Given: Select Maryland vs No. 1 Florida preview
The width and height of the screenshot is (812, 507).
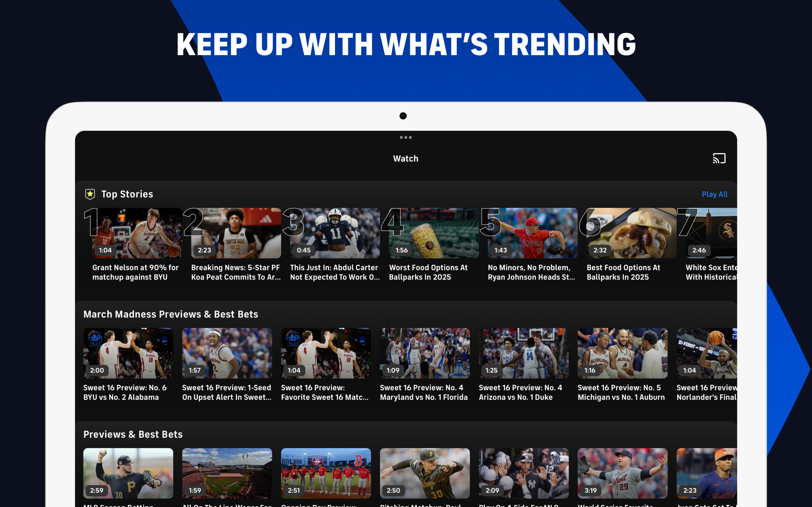Looking at the screenshot, I should pos(425,353).
